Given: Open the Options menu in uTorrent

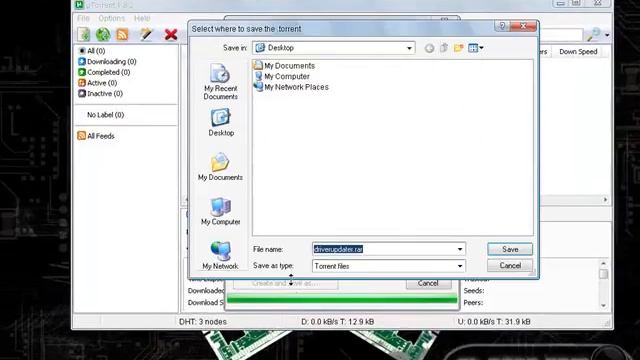Looking at the screenshot, I should (111, 18).
